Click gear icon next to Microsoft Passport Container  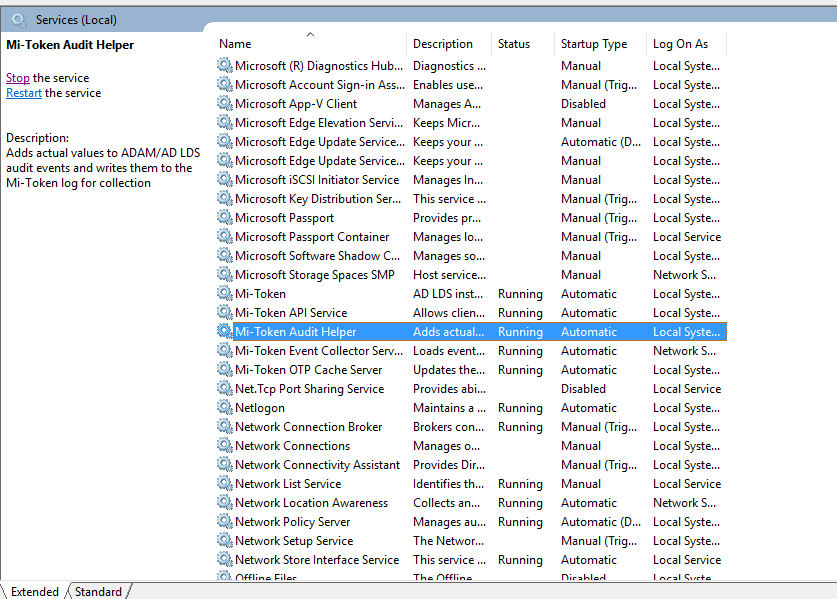(x=224, y=236)
